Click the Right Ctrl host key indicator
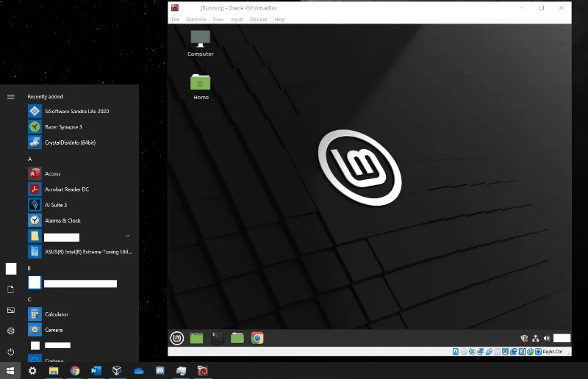The image size is (588, 379). pos(553,352)
